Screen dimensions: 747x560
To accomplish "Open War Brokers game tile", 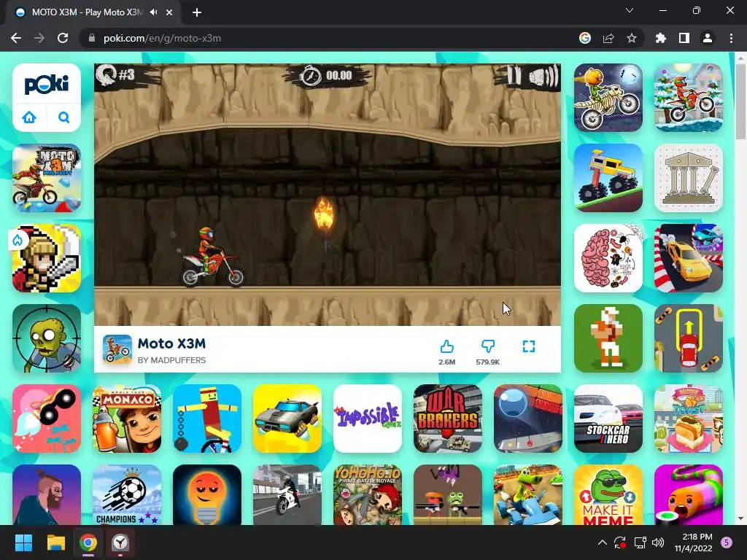I will click(x=448, y=419).
